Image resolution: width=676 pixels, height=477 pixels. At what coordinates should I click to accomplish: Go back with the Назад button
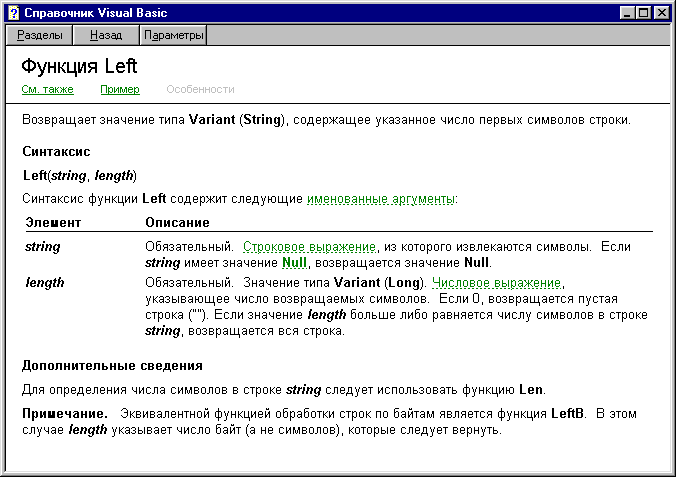tap(106, 35)
